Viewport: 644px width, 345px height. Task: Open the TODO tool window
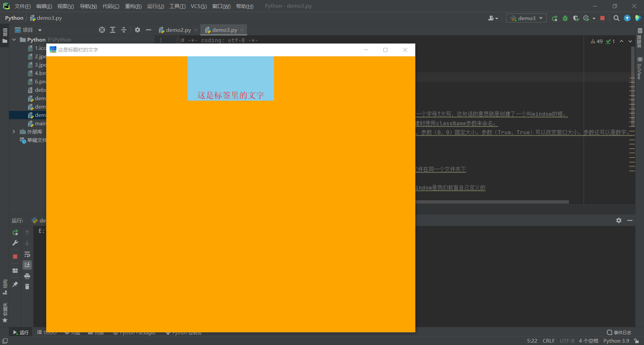pyautogui.click(x=47, y=332)
